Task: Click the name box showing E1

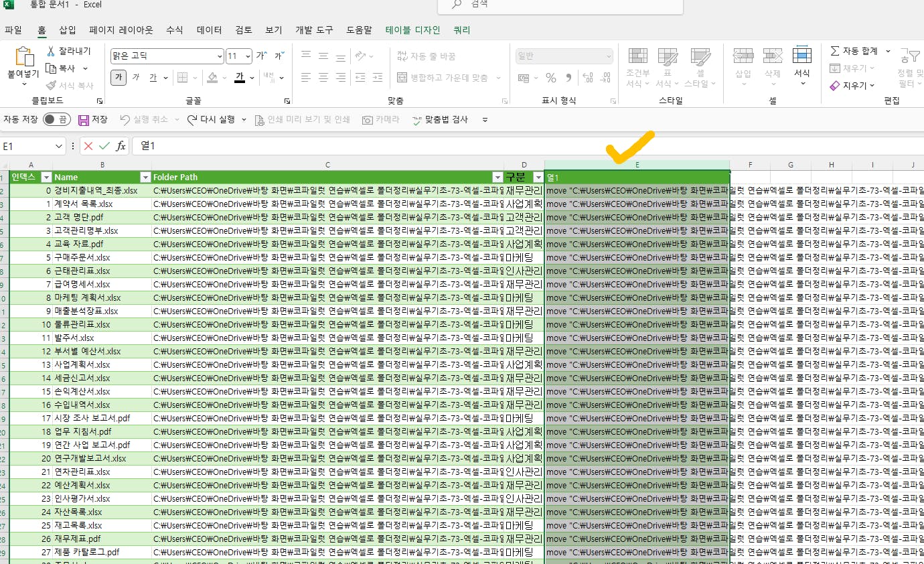Action: (x=27, y=146)
